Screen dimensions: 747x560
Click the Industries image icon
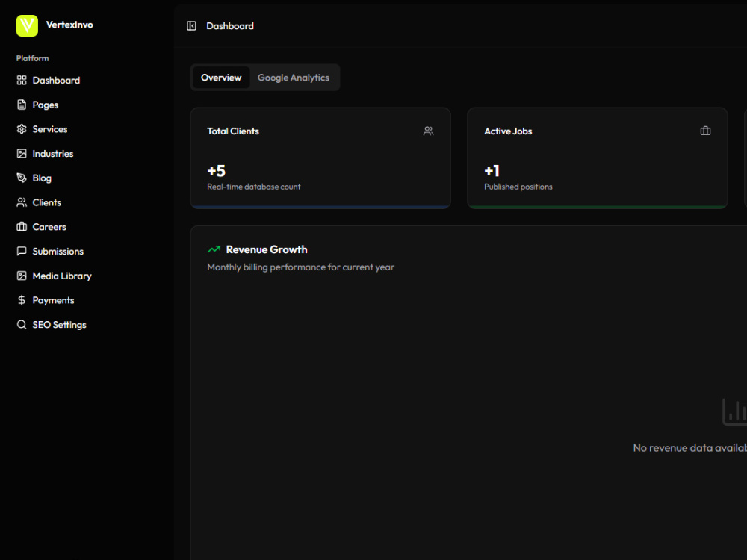click(x=22, y=153)
